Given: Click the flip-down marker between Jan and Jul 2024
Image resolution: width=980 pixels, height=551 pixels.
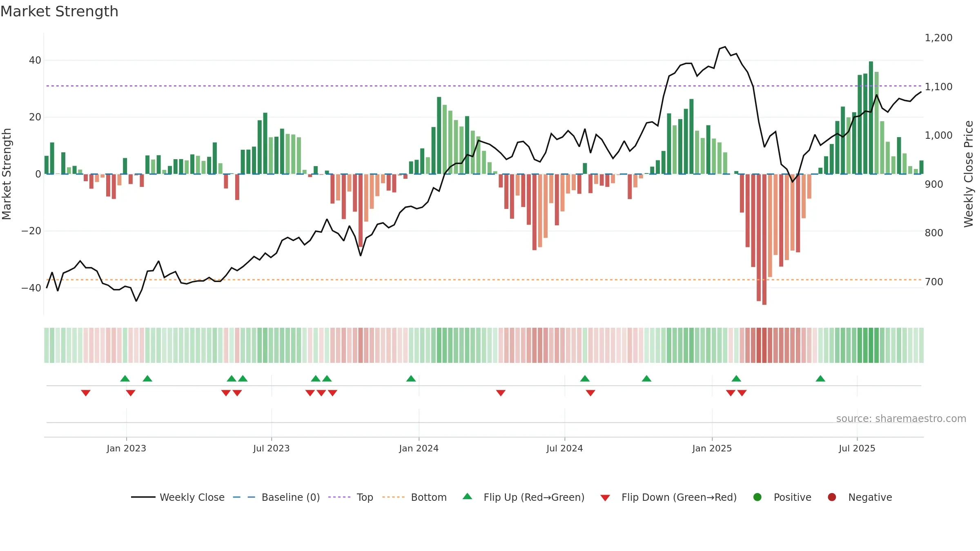Looking at the screenshot, I should pos(501,393).
